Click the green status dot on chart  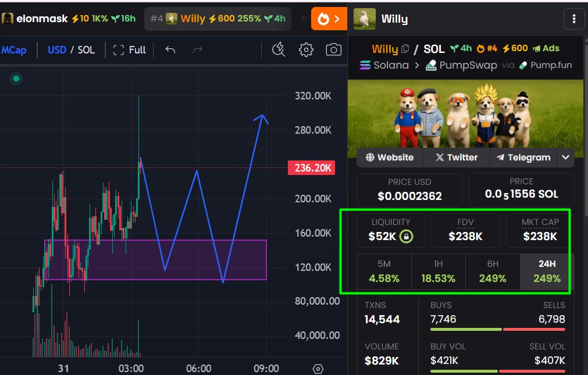(16, 78)
